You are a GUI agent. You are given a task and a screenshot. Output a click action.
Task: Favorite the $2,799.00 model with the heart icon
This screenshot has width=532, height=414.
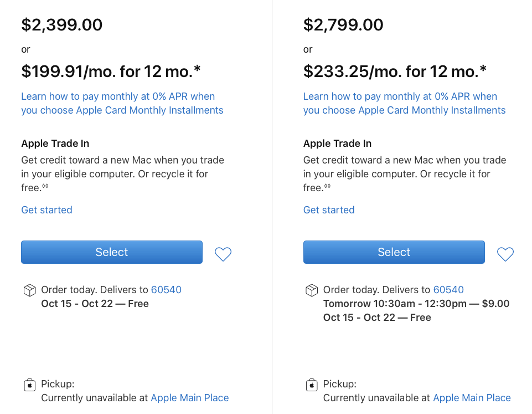click(x=505, y=254)
